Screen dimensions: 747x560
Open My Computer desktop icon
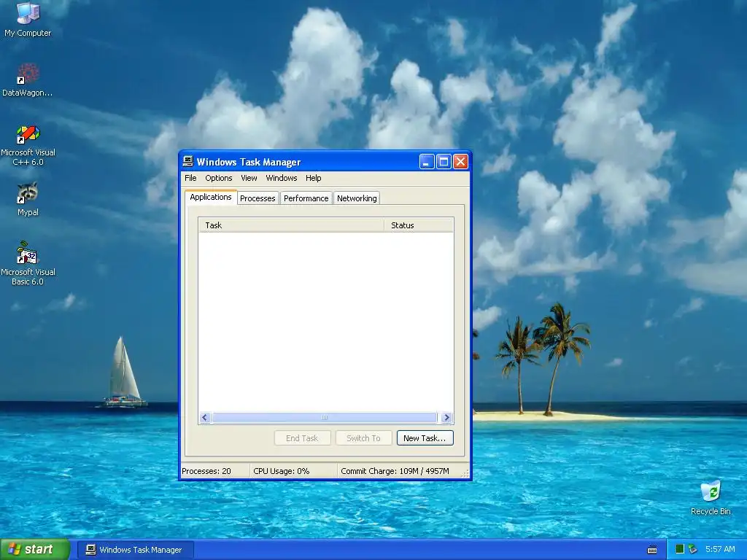[x=28, y=19]
